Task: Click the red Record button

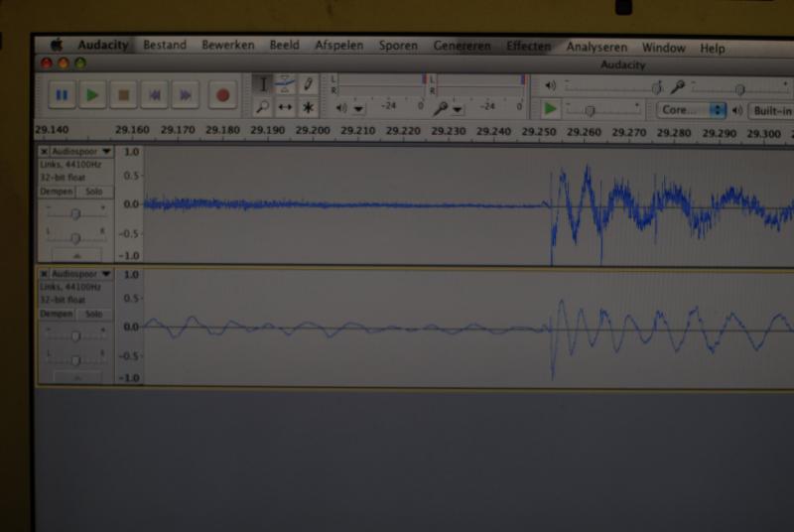Action: point(222,95)
